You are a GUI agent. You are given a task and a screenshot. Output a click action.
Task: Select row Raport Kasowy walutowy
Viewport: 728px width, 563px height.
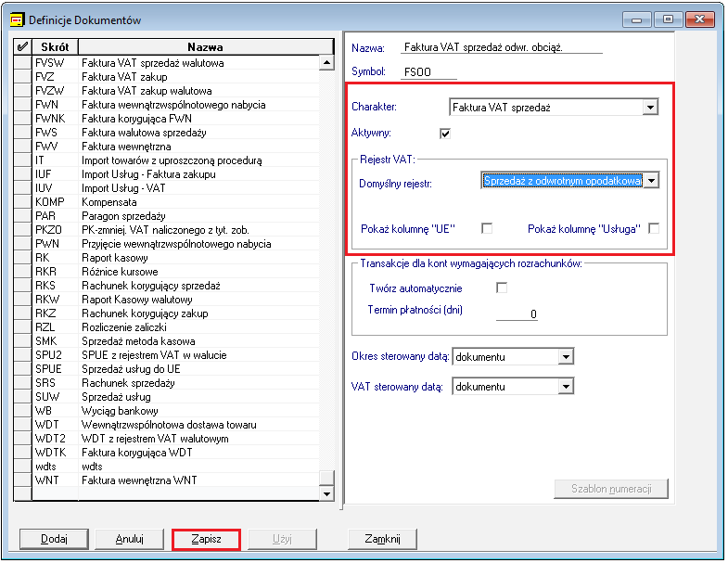tap(175, 300)
